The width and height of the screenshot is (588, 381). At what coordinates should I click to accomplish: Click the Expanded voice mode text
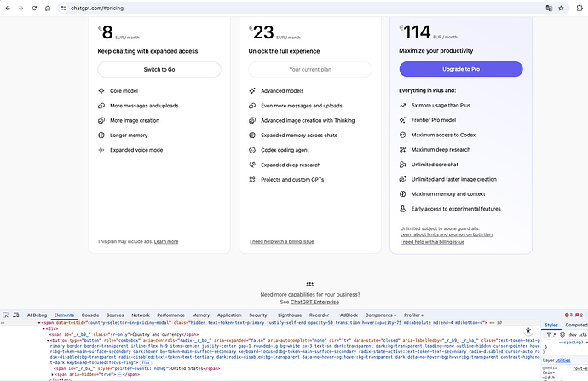pos(136,150)
